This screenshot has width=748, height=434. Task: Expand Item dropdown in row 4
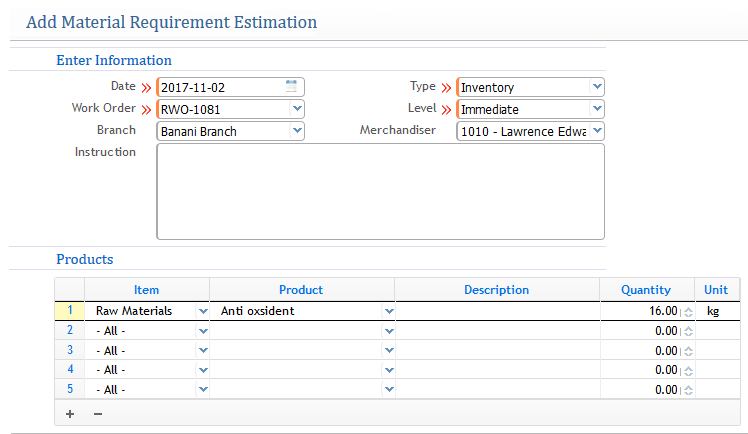point(203,370)
